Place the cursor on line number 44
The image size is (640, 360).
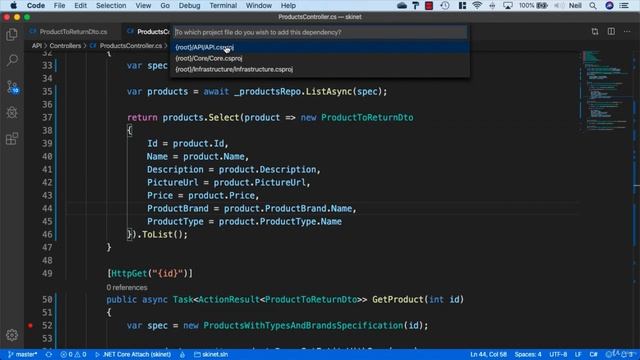tap(47, 209)
